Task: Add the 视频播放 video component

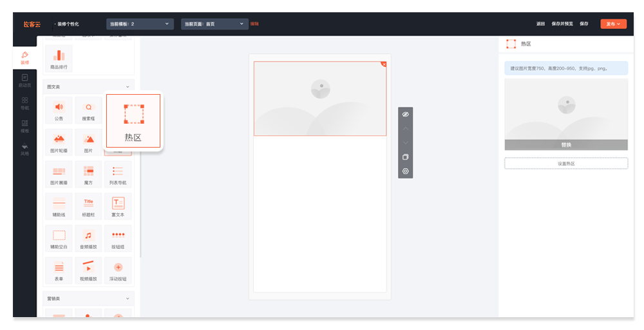Action: click(x=88, y=271)
